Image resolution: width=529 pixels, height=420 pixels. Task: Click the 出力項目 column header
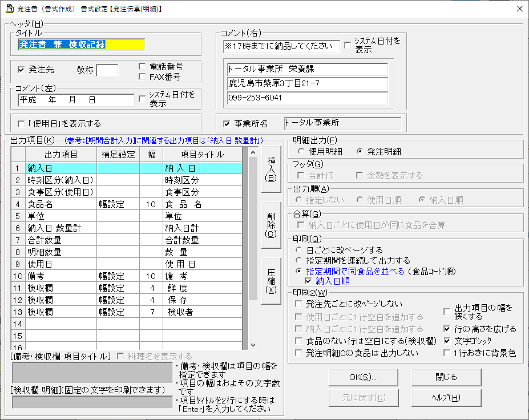tap(61, 155)
